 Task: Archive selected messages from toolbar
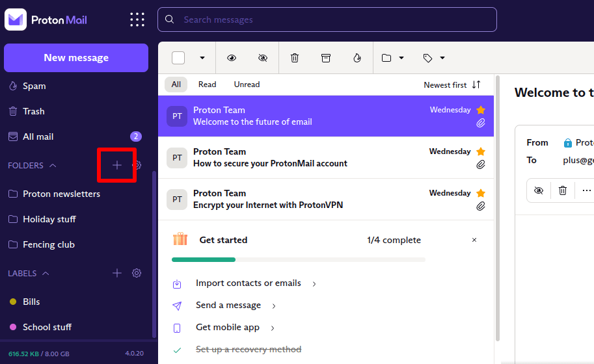click(x=326, y=58)
